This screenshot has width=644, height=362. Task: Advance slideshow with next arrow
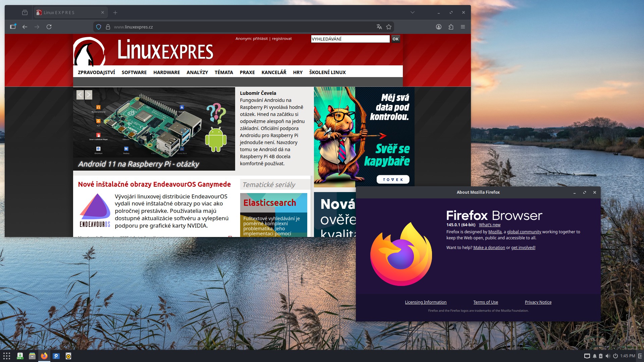[x=89, y=95]
